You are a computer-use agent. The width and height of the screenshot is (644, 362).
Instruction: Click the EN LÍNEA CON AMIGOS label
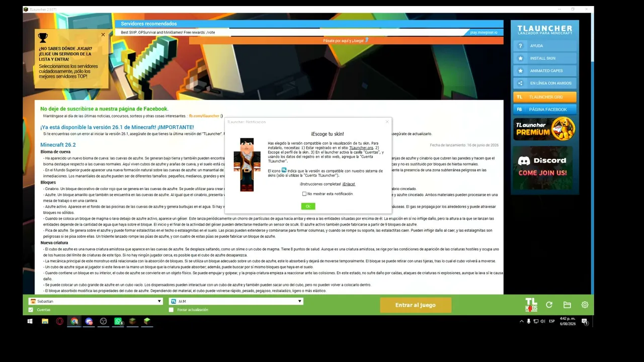click(551, 83)
